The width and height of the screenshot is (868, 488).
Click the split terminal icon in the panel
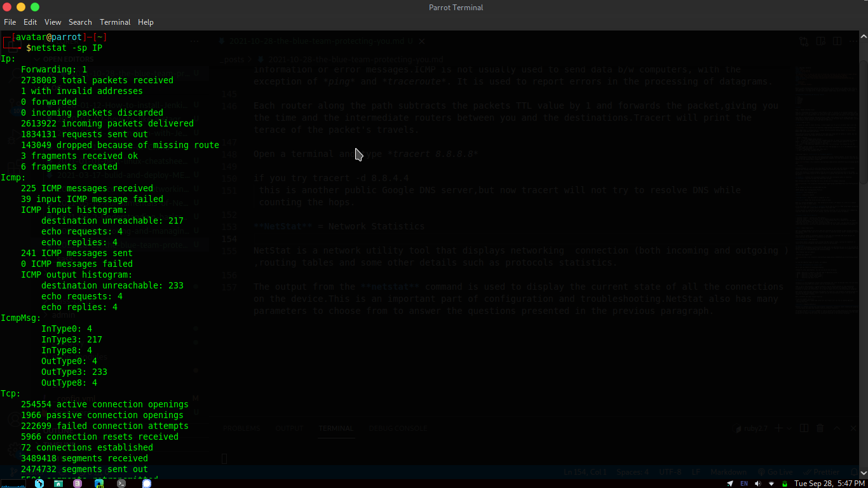coord(804,428)
